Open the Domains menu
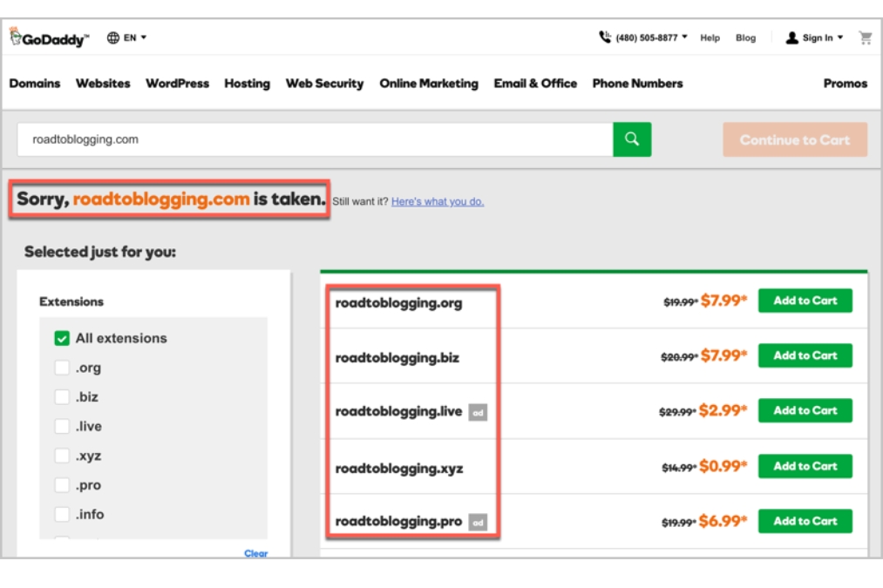This screenshot has width=883, height=588. pyautogui.click(x=35, y=84)
